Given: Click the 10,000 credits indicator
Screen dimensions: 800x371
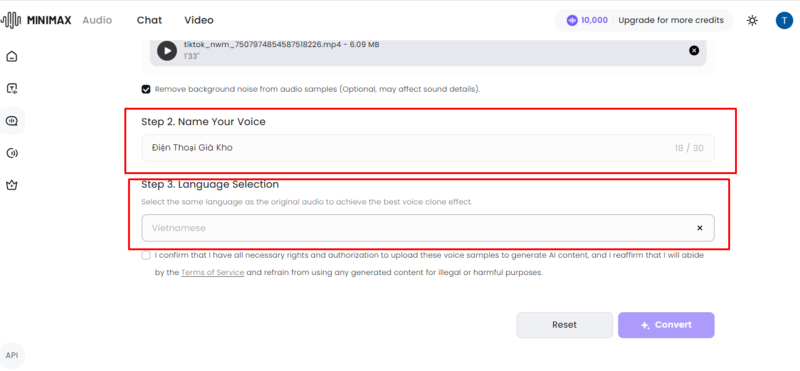Looking at the screenshot, I should click(x=587, y=20).
